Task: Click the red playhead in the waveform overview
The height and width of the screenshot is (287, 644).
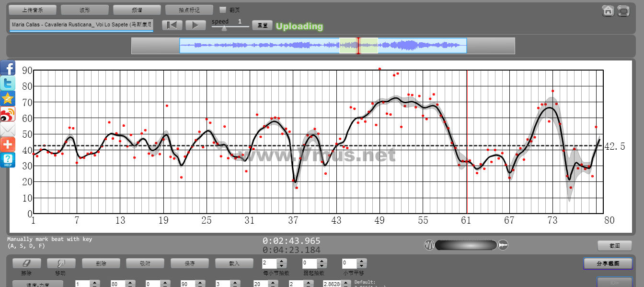Action: [358, 46]
